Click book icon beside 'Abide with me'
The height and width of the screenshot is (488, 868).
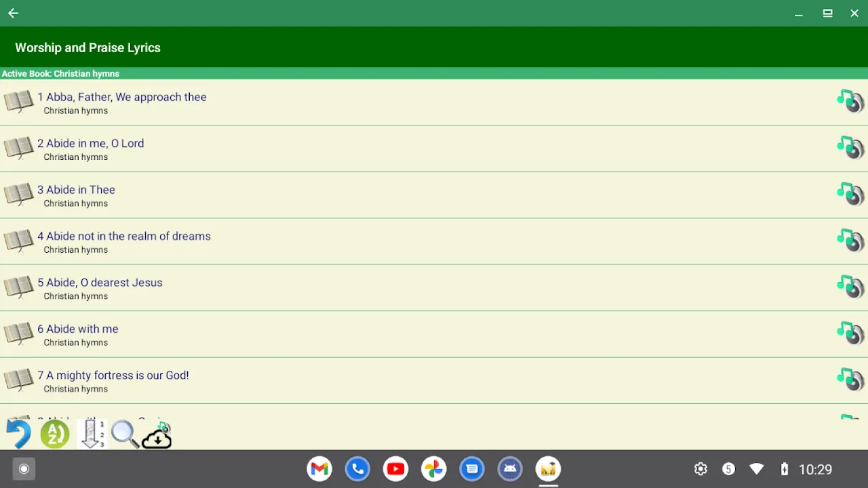(x=18, y=333)
